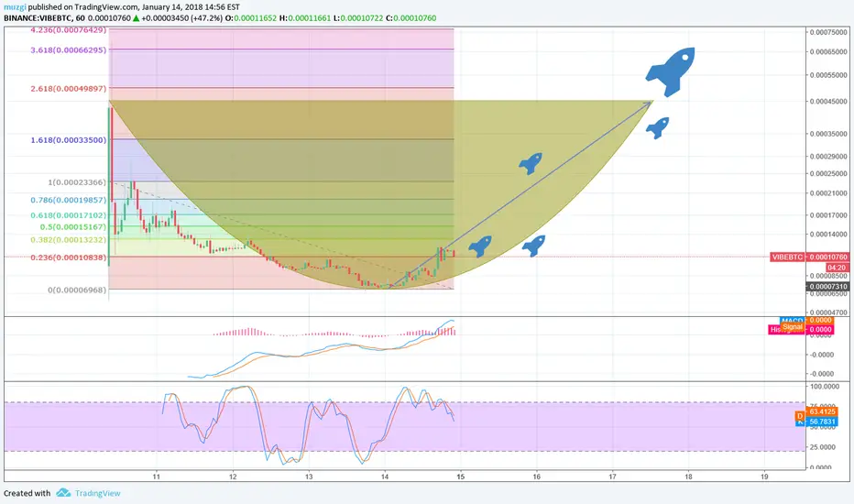
Task: Click date 19 on the time axis
Action: pyautogui.click(x=764, y=477)
